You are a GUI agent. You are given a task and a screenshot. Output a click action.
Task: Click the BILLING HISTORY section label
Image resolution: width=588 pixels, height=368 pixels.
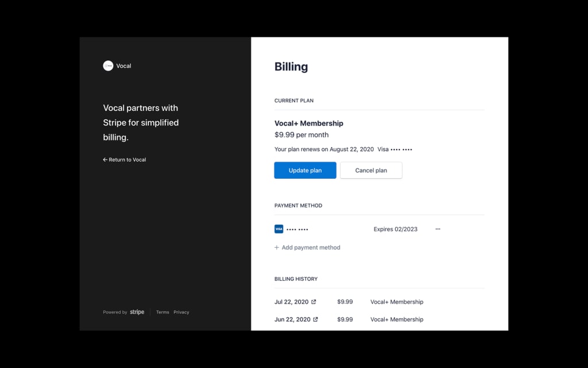(x=296, y=279)
